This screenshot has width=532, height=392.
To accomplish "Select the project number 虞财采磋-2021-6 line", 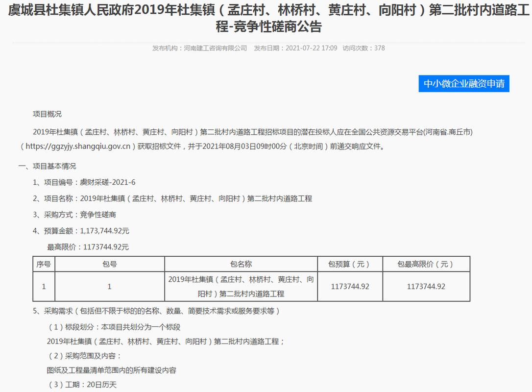I will pos(84,183).
